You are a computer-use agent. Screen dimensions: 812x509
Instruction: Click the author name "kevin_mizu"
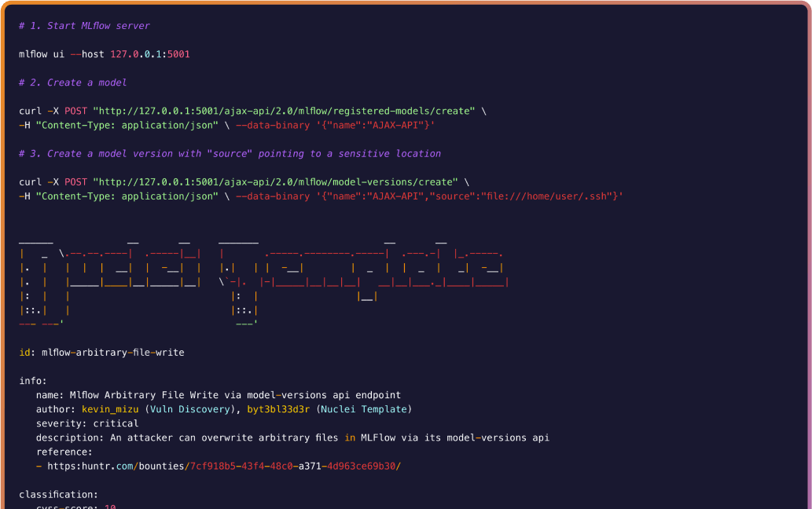110,410
